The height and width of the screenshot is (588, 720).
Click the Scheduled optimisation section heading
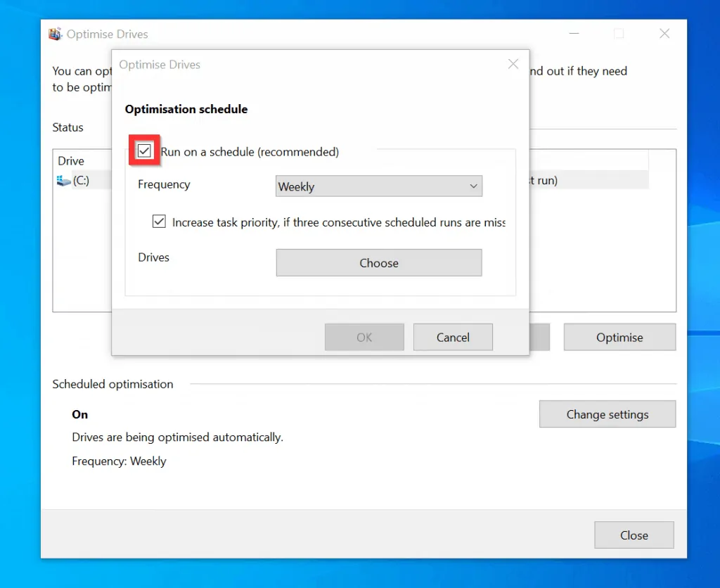click(112, 384)
